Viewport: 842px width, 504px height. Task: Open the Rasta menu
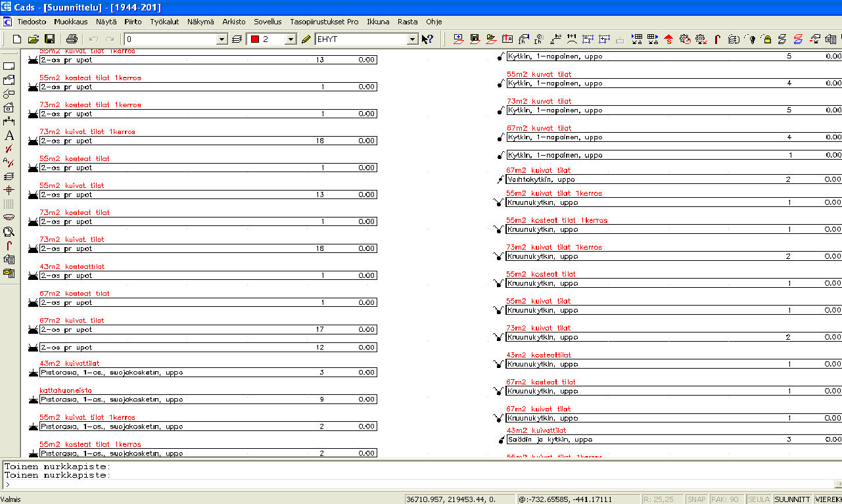pyautogui.click(x=408, y=22)
